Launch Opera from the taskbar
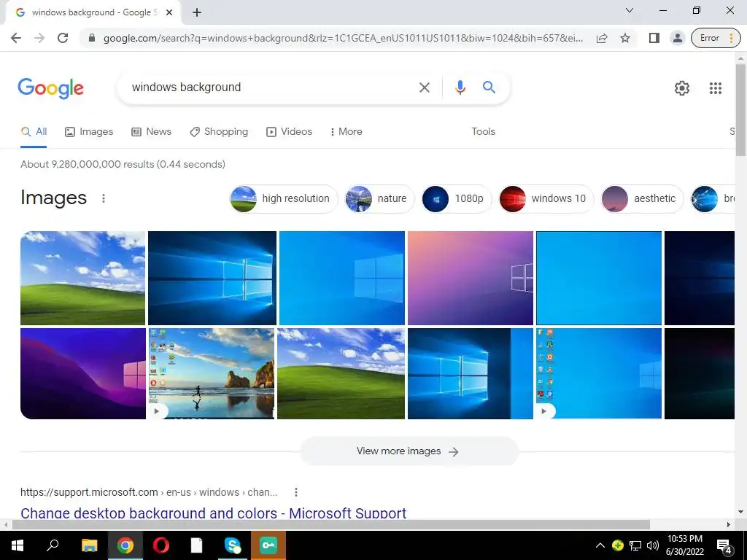The height and width of the screenshot is (560, 747). (x=161, y=545)
